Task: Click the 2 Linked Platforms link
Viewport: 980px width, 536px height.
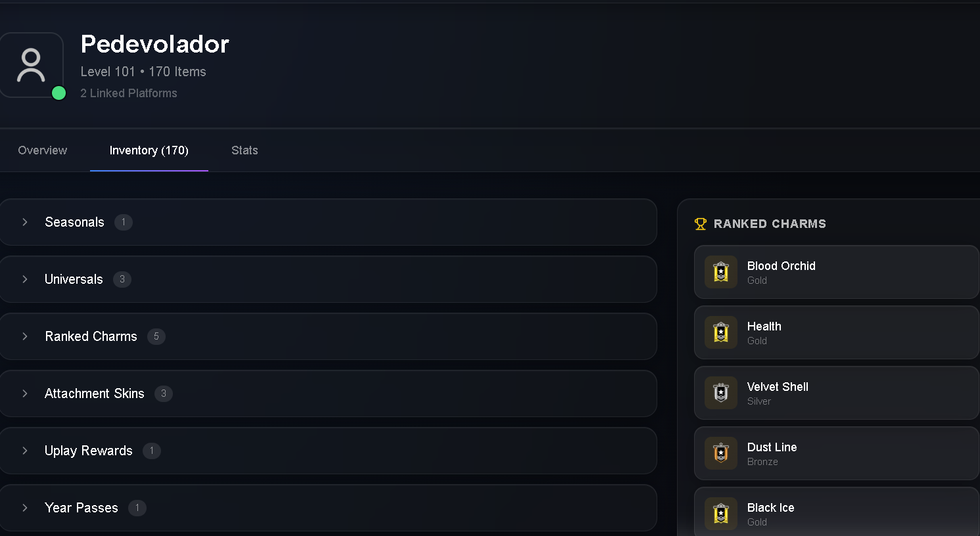Action: (129, 93)
